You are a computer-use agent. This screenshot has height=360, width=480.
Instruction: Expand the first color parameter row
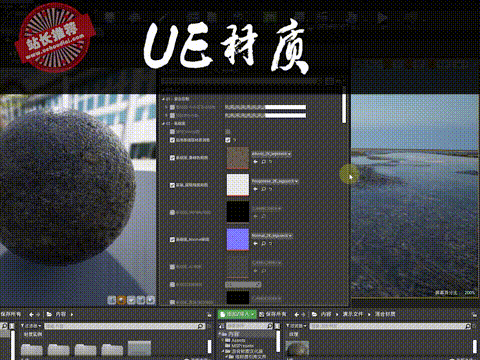tap(167, 107)
